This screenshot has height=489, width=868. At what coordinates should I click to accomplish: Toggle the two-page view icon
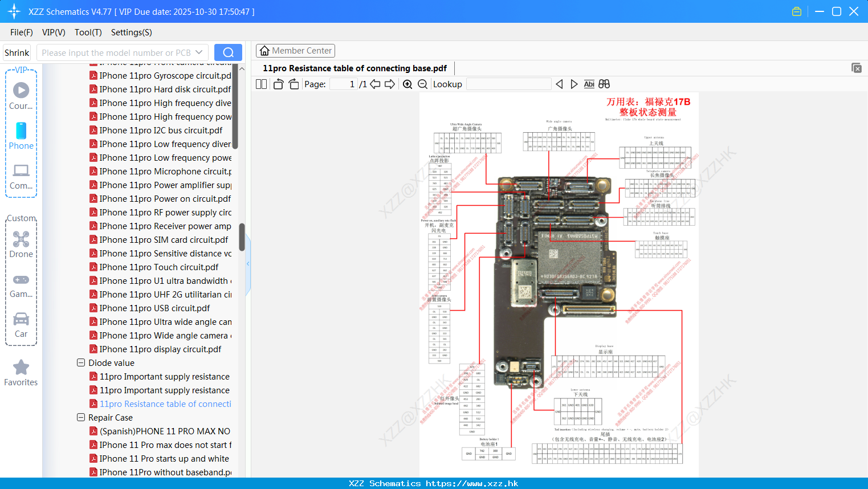pyautogui.click(x=261, y=84)
